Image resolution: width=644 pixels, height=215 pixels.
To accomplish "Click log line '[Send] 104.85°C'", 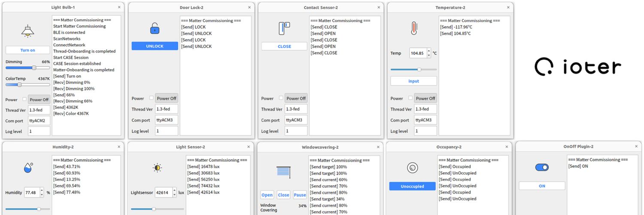I will point(456,33).
